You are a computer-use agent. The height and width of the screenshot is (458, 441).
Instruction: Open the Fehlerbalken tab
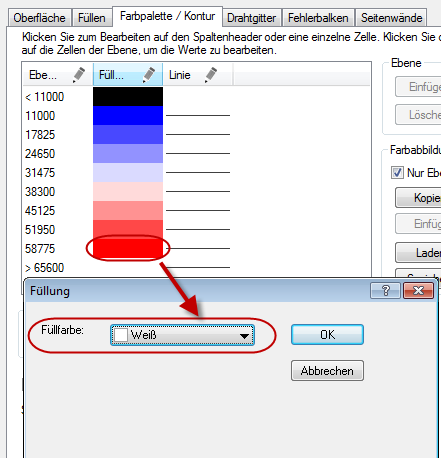point(318,18)
